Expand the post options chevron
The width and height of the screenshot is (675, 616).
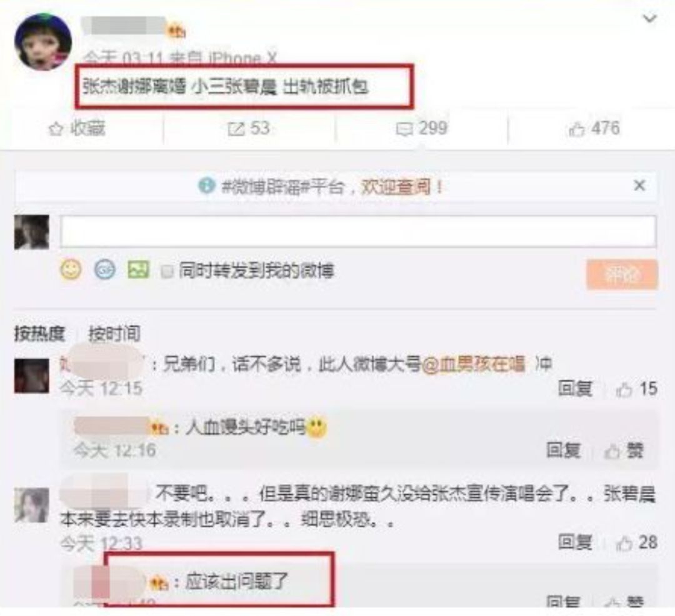point(649,19)
